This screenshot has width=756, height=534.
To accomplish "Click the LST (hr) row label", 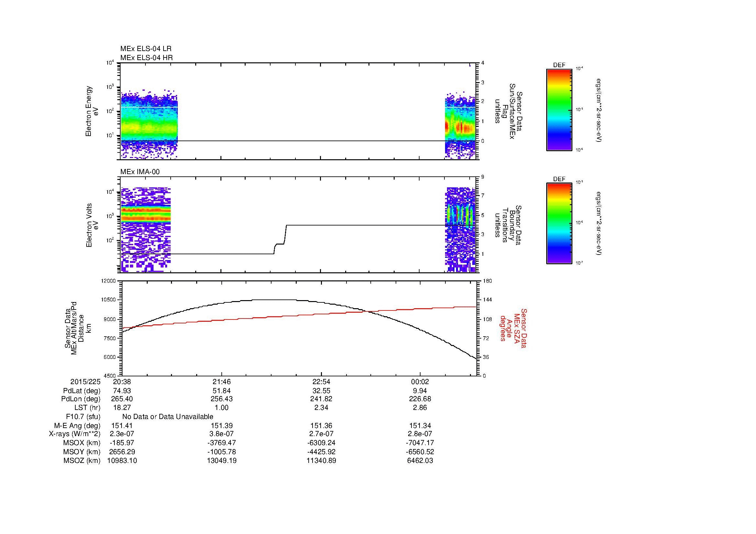I will click(87, 408).
